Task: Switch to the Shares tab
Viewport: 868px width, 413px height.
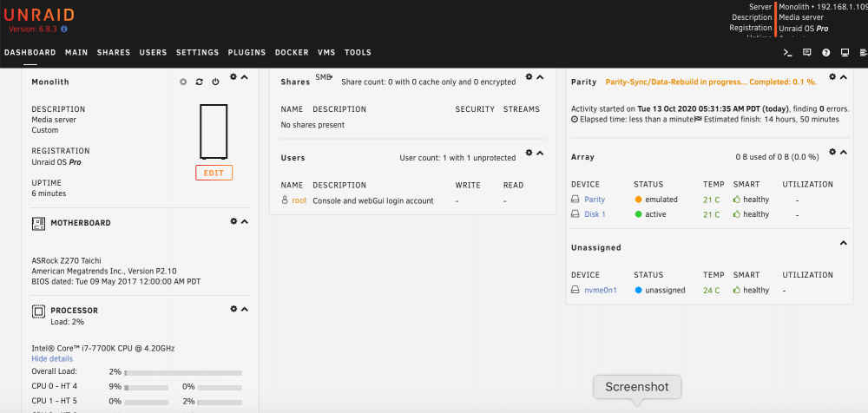Action: point(114,53)
